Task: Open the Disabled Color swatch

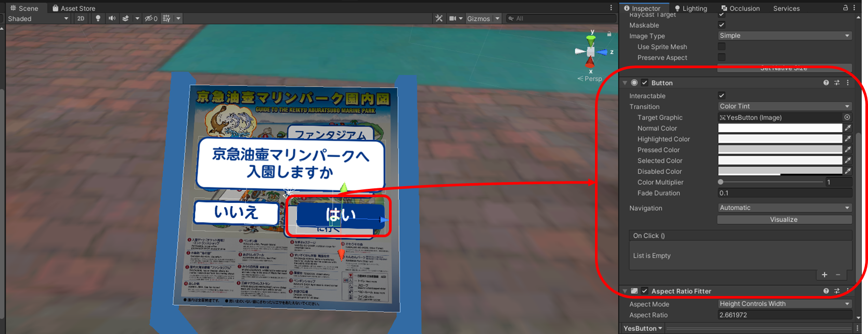Action: point(780,171)
